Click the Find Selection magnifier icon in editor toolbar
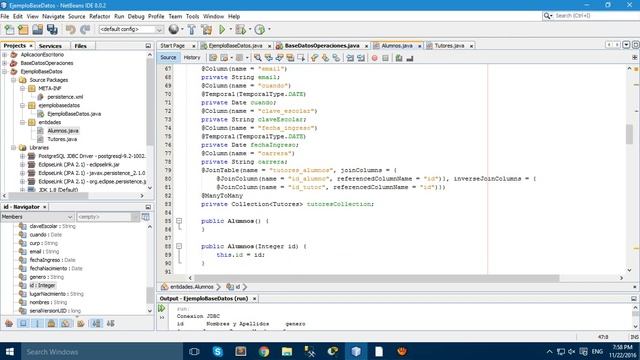This screenshot has width=640, height=360. (258, 58)
